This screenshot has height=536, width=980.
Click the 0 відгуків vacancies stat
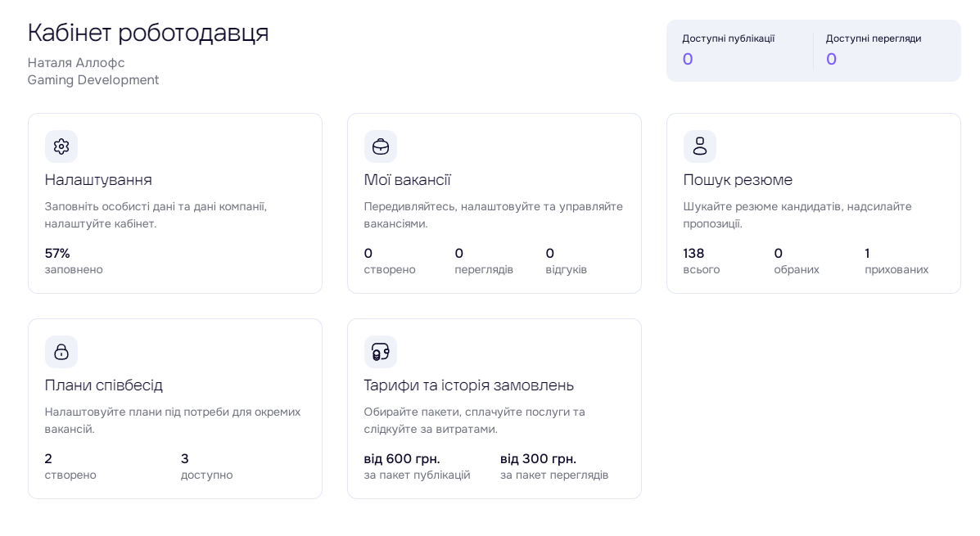pos(566,261)
